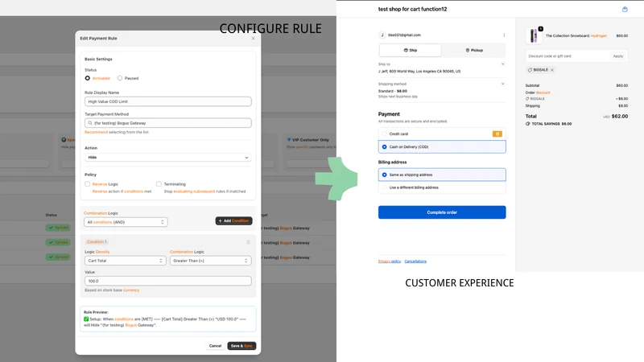
Task: Open the All conditions (AND) dropdown
Action: 126,222
